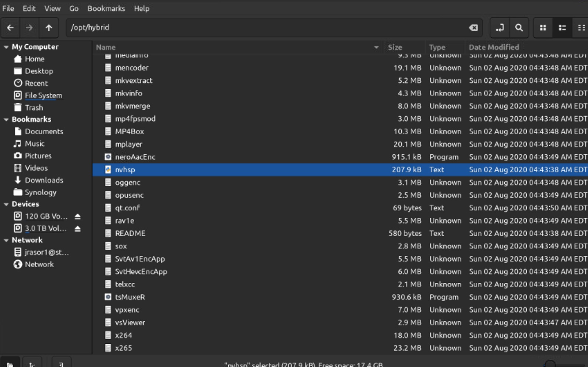Image resolution: width=588 pixels, height=367 pixels.
Task: Open Trash in the sidebar
Action: [x=34, y=107]
